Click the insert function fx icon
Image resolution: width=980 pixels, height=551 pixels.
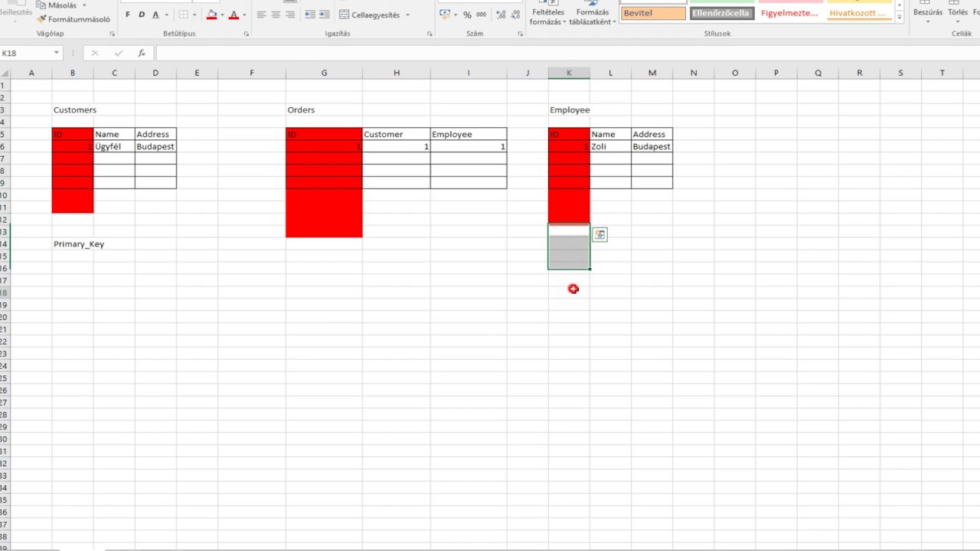pos(142,53)
